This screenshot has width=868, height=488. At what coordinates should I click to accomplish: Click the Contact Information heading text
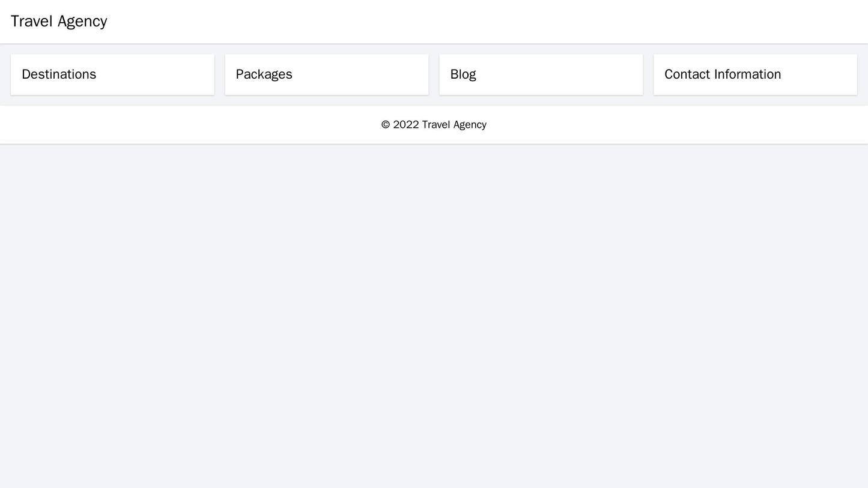coord(722,74)
